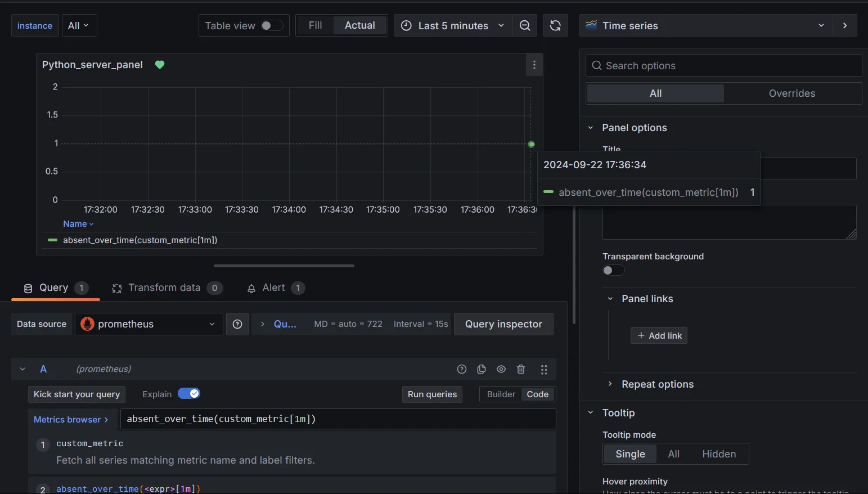The height and width of the screenshot is (494, 868).
Task: Open the query help documentation icon
Action: [x=461, y=369]
